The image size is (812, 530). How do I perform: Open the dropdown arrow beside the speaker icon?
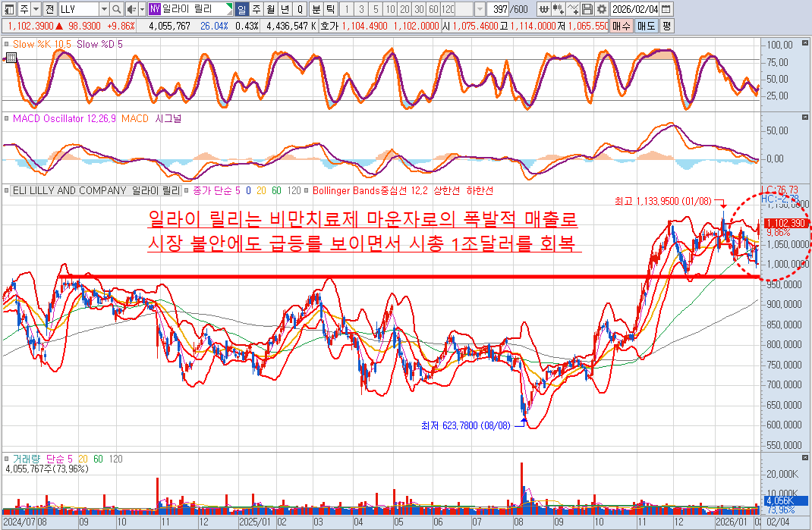141,9
